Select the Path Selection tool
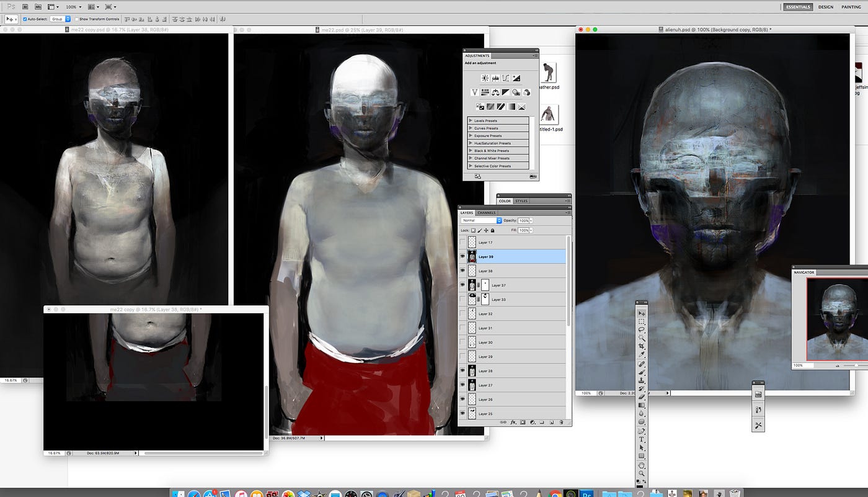The height and width of the screenshot is (497, 868). [x=642, y=447]
